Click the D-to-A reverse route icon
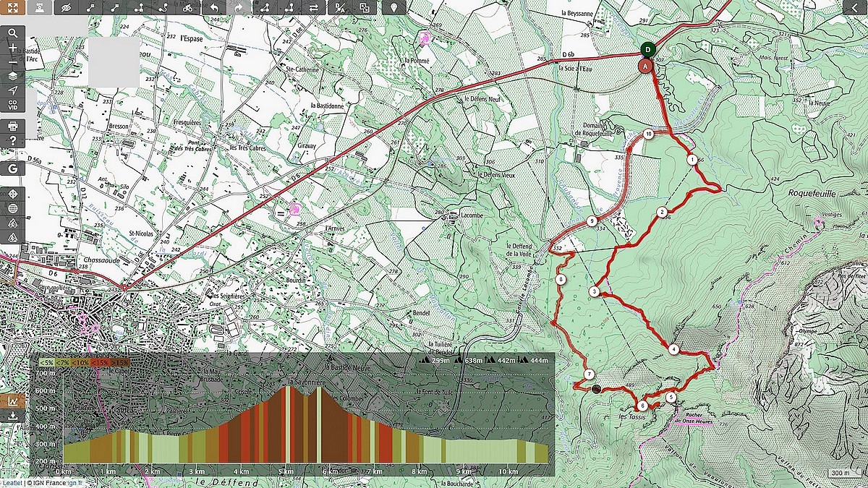The height and width of the screenshot is (488, 868). coord(339,8)
